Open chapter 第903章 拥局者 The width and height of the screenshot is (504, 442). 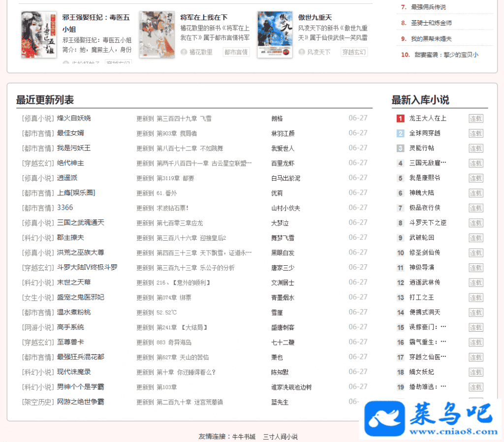(x=177, y=133)
